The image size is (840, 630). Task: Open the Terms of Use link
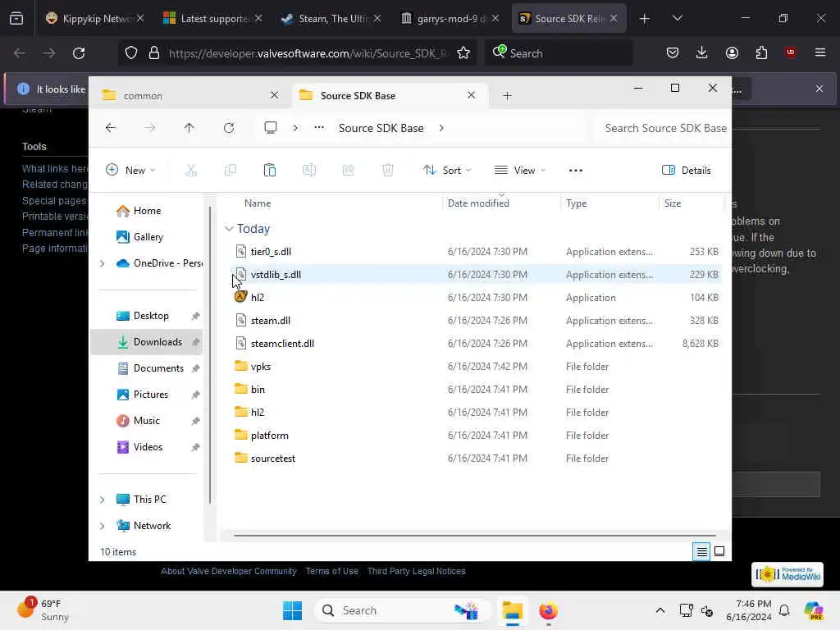(332, 571)
